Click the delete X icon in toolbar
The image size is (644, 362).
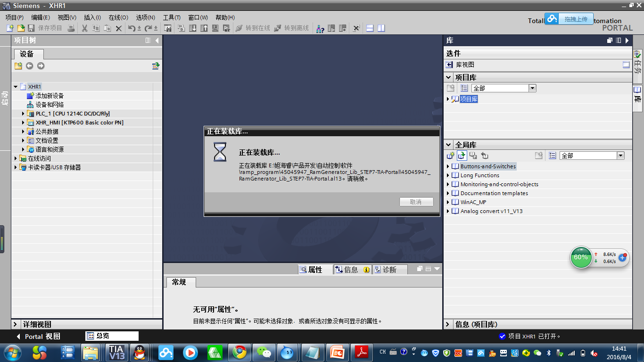click(x=119, y=28)
